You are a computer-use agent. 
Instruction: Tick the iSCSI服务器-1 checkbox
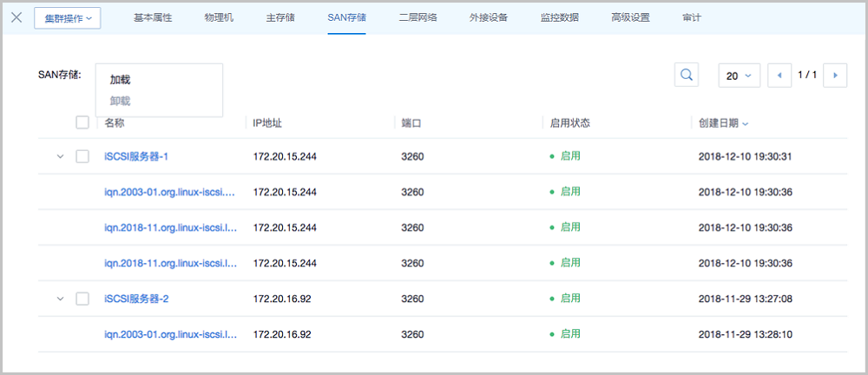tap(82, 156)
